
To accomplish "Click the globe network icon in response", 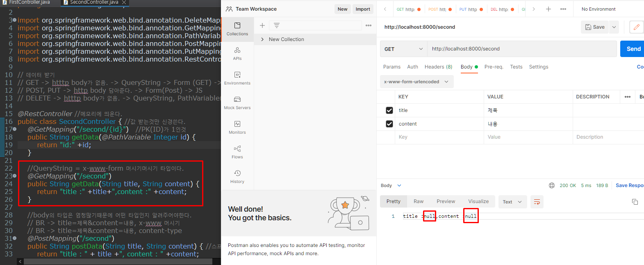I will coord(552,185).
